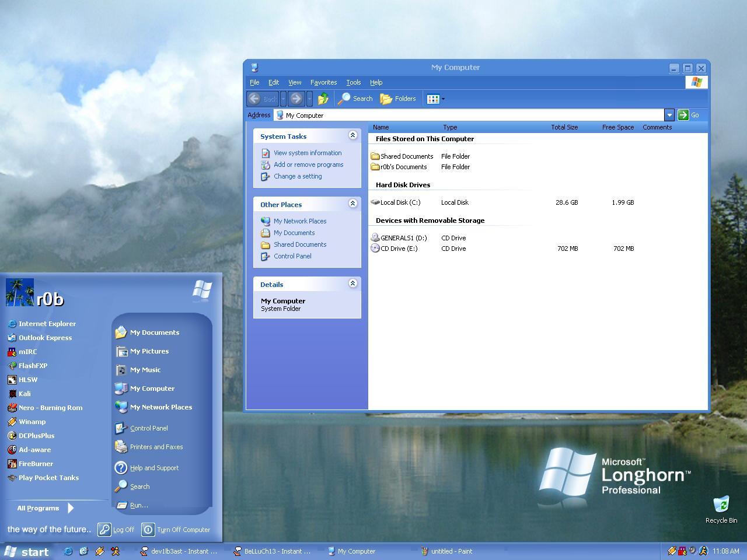Launch Winamp from Start menu

[x=26, y=422]
